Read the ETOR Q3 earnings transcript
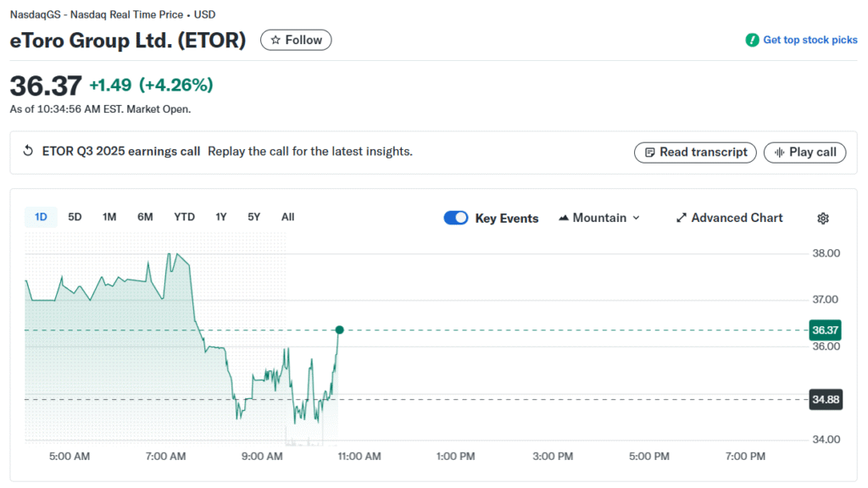Image resolution: width=868 pixels, height=488 pixels. tap(695, 152)
